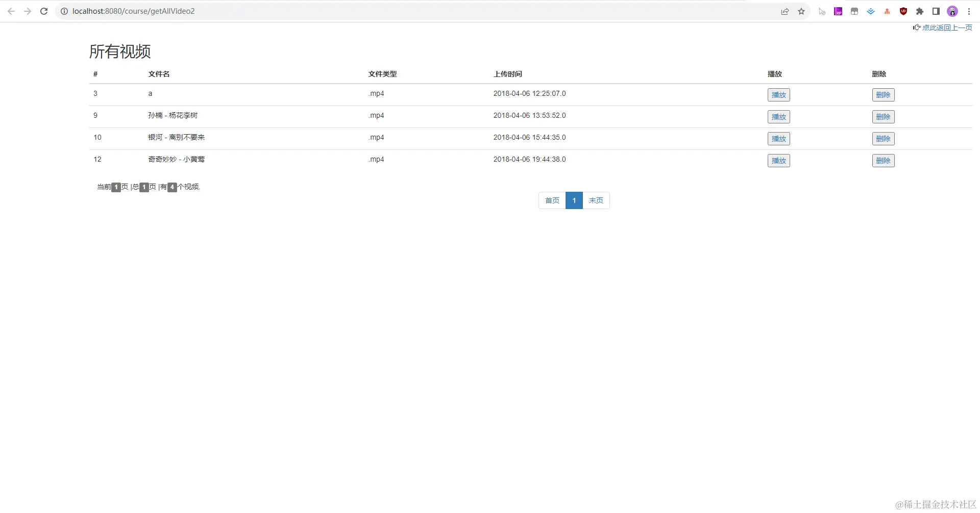Open the Extensions puzzle piece icon
The width and height of the screenshot is (980, 513).
[x=920, y=11]
